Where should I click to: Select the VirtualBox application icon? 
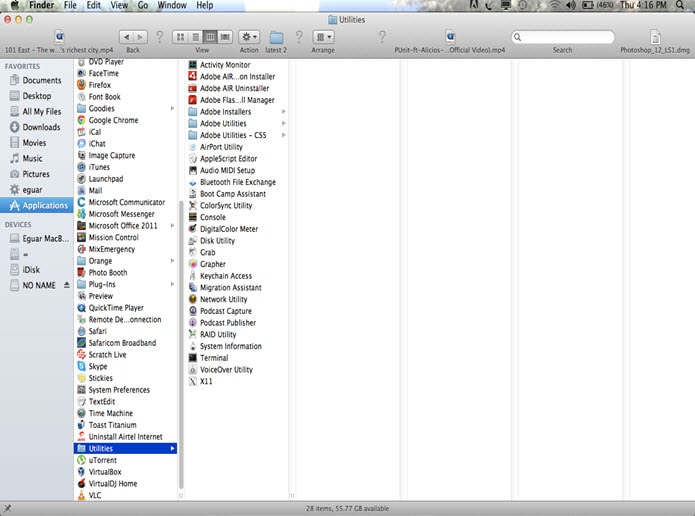coord(82,472)
